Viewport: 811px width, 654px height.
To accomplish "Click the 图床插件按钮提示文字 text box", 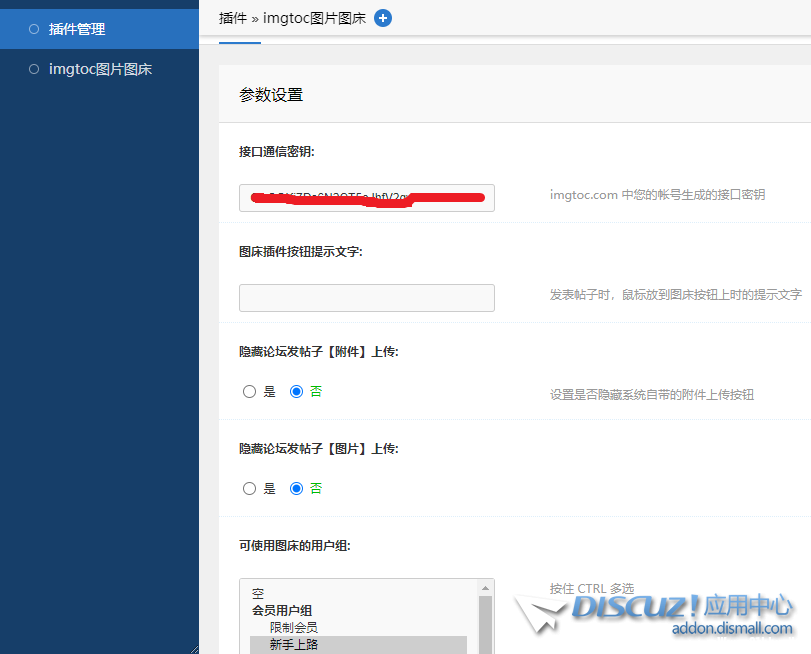I will pyautogui.click(x=366, y=297).
